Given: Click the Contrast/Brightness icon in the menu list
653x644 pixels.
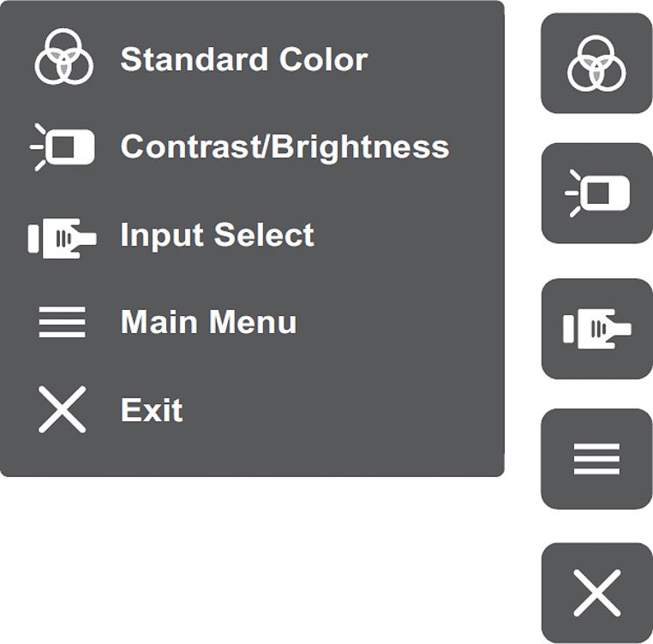Looking at the screenshot, I should click(x=63, y=147).
